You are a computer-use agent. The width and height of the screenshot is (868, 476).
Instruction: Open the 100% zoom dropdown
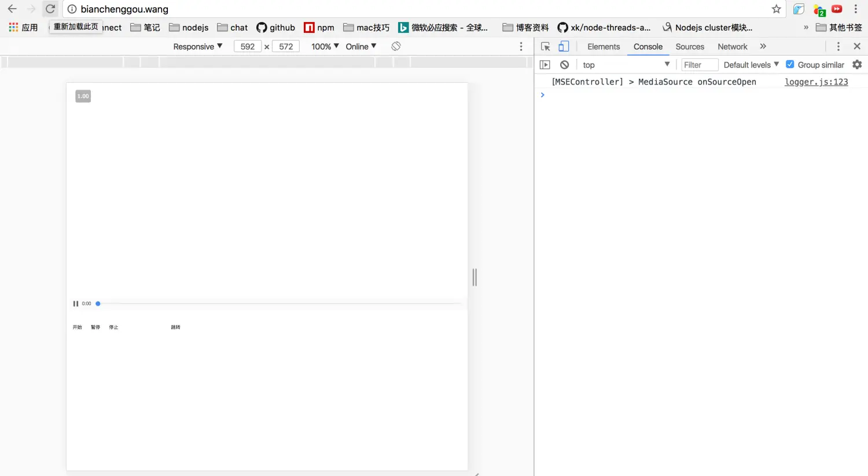tap(325, 46)
